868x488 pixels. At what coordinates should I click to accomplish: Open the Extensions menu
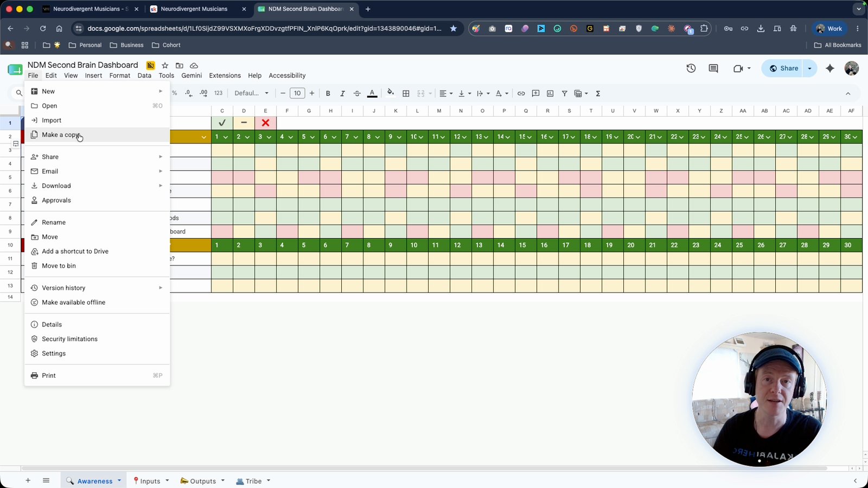(x=225, y=75)
